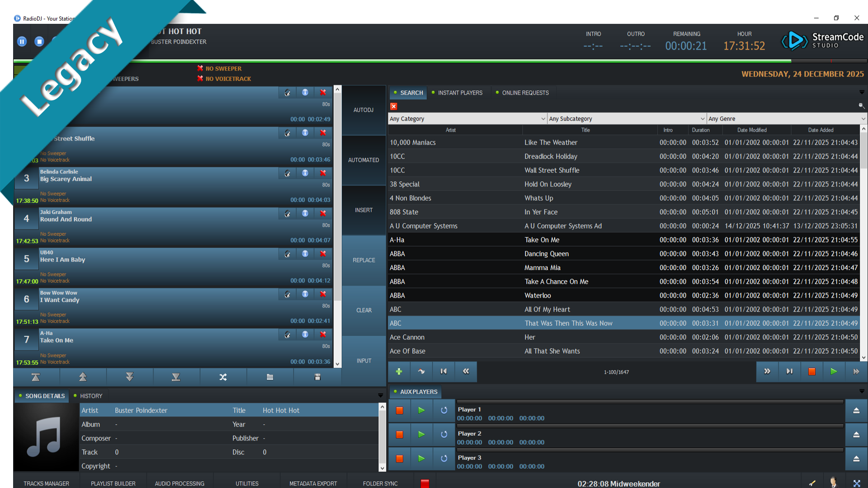Clear the active search filter
The image size is (868, 488).
(x=394, y=106)
